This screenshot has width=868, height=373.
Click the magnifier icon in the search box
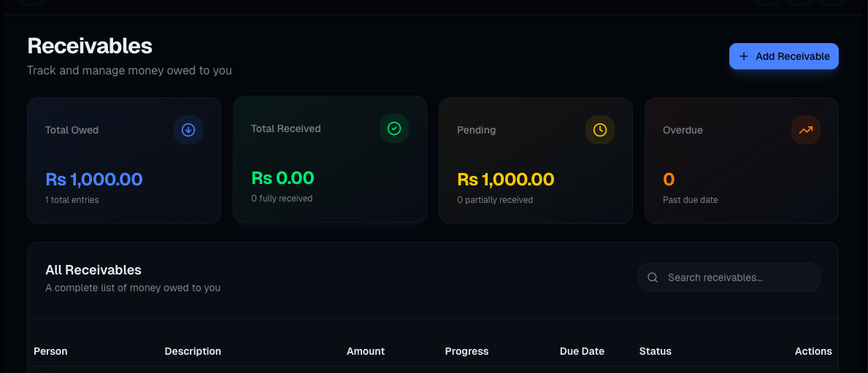pos(653,277)
